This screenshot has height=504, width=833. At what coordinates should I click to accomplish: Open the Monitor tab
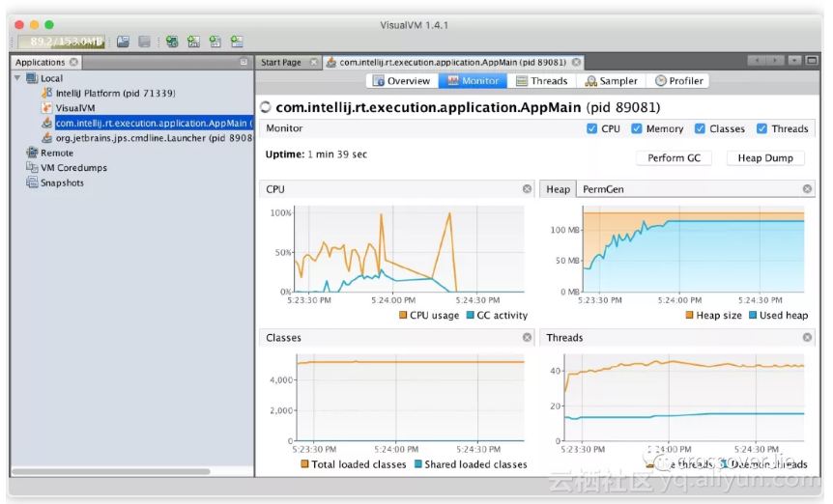pos(473,81)
